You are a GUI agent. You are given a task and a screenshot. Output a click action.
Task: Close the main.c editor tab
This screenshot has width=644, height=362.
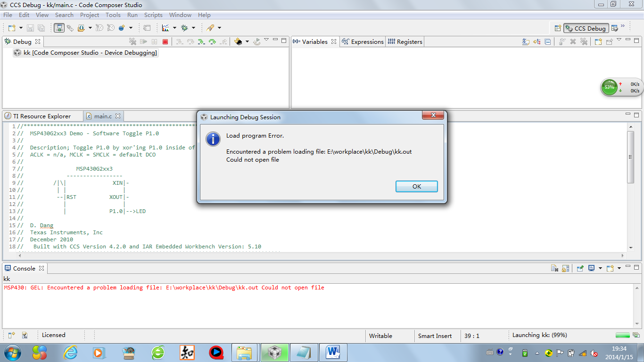click(118, 116)
